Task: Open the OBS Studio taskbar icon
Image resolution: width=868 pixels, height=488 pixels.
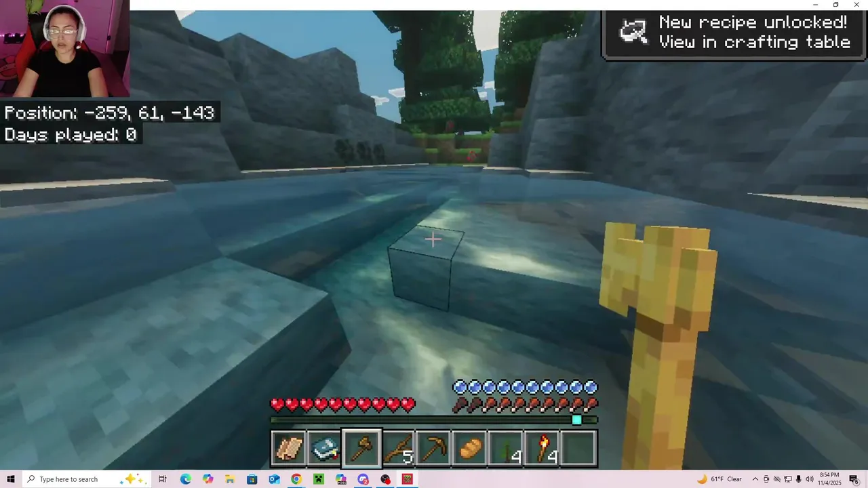Action: (385, 479)
